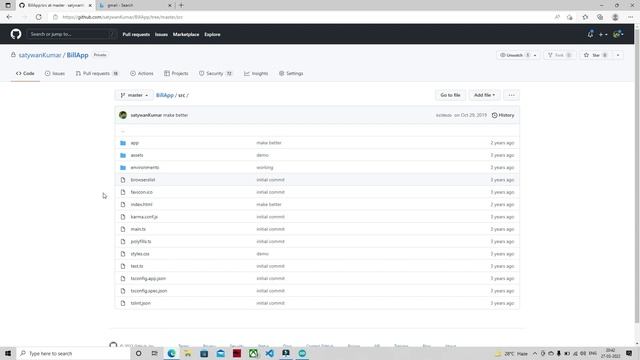Click the folder icon beside assets

click(x=123, y=155)
